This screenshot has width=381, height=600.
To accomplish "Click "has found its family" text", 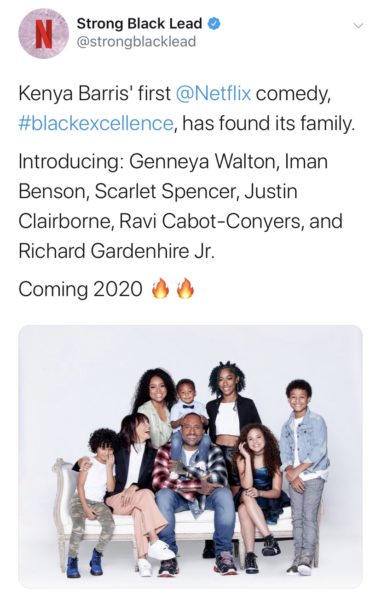I will [x=266, y=124].
